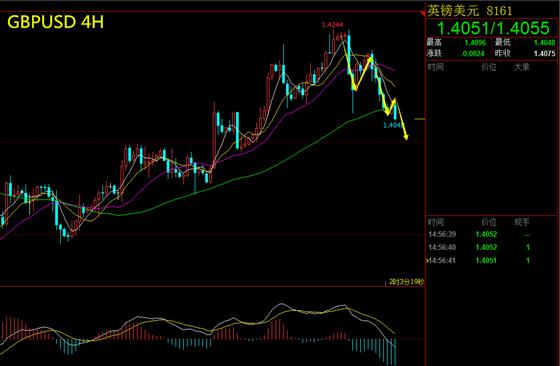Click the candle countdown timer under the chart
Image resolution: width=560 pixels, height=366 pixels.
click(406, 282)
